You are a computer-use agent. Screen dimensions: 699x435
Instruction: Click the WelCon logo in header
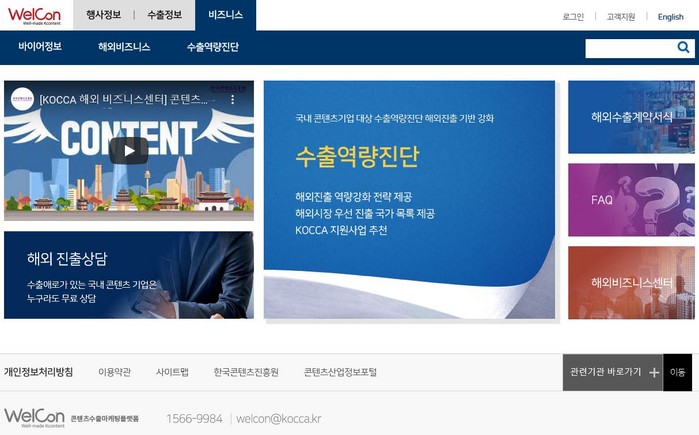coord(34,16)
